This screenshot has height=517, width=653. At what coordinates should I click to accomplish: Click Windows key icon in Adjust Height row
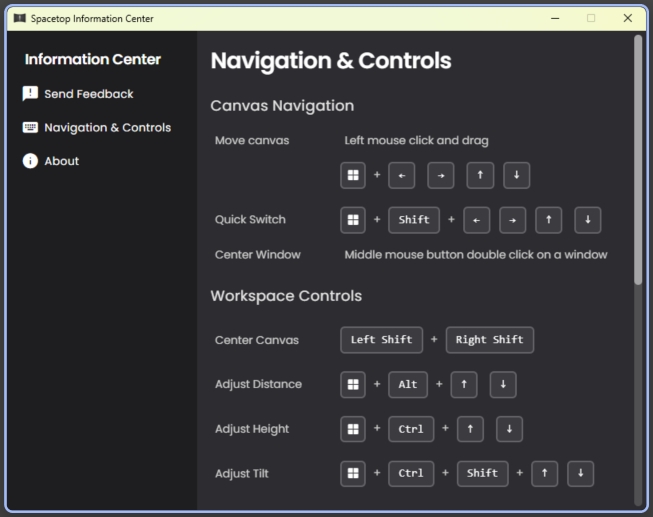pyautogui.click(x=353, y=429)
